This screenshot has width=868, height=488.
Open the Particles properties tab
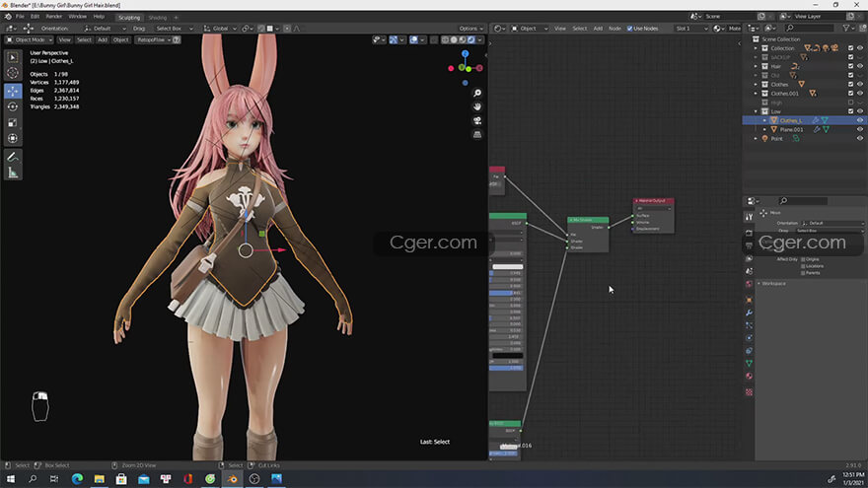[749, 325]
